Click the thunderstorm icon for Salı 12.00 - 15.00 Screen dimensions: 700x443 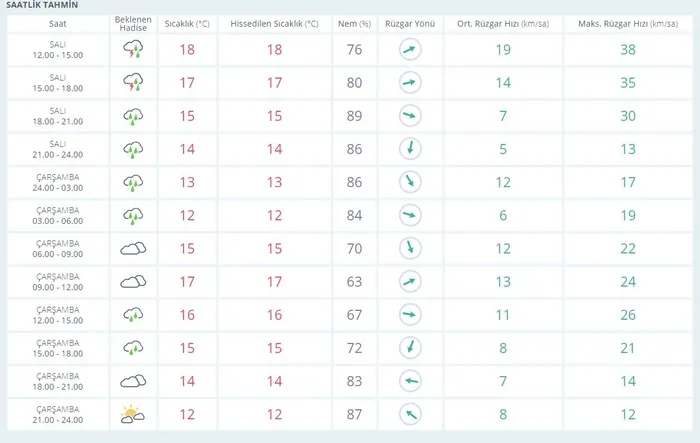[x=133, y=50]
